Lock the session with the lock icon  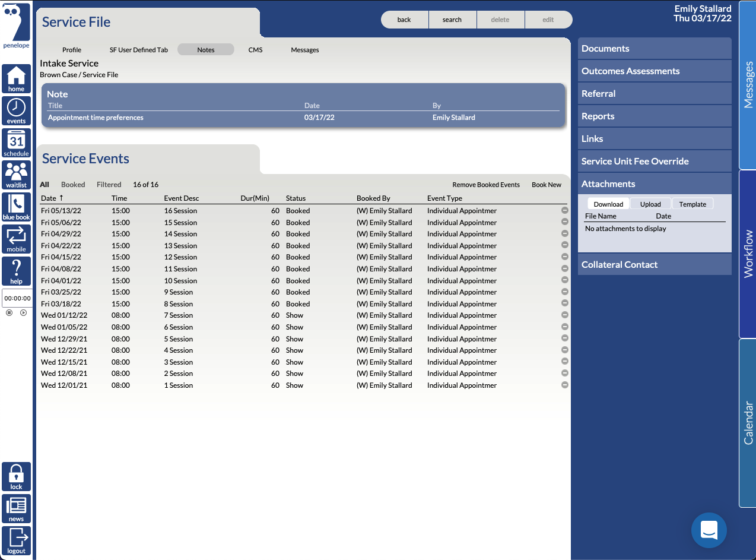(x=16, y=477)
